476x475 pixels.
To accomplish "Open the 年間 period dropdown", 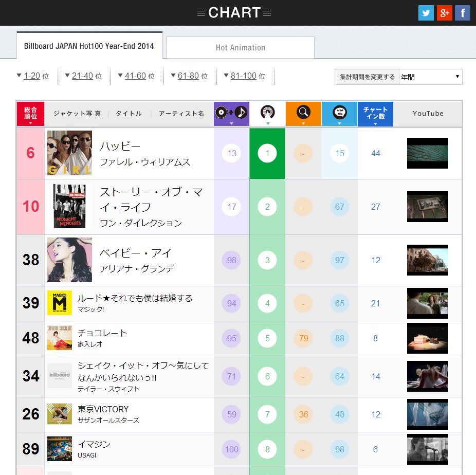I will [x=430, y=77].
